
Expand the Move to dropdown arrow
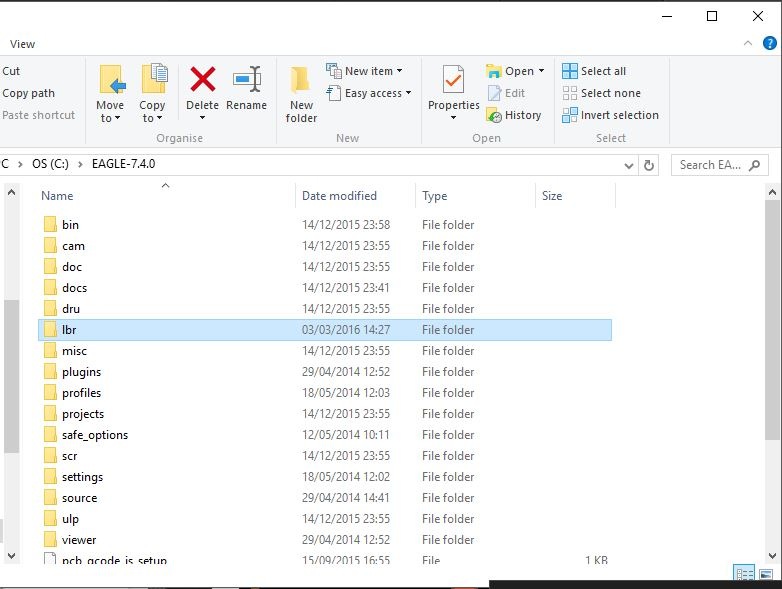pos(118,118)
